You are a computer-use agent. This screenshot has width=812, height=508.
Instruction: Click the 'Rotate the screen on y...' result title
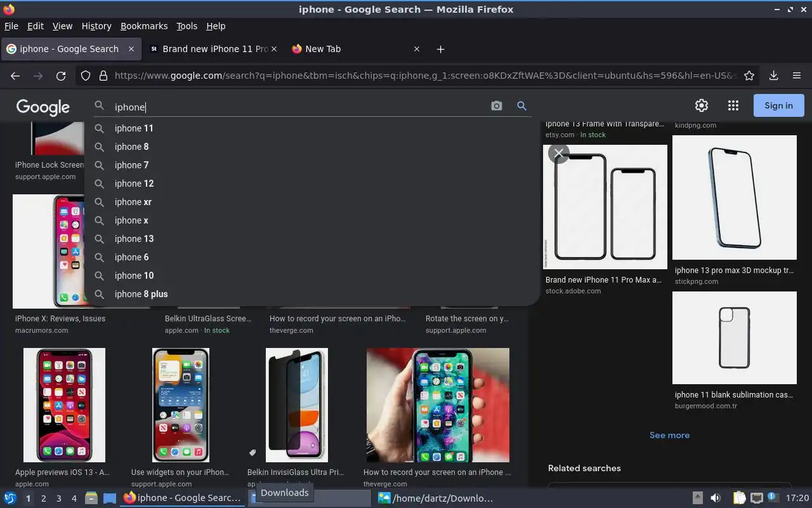[467, 319]
